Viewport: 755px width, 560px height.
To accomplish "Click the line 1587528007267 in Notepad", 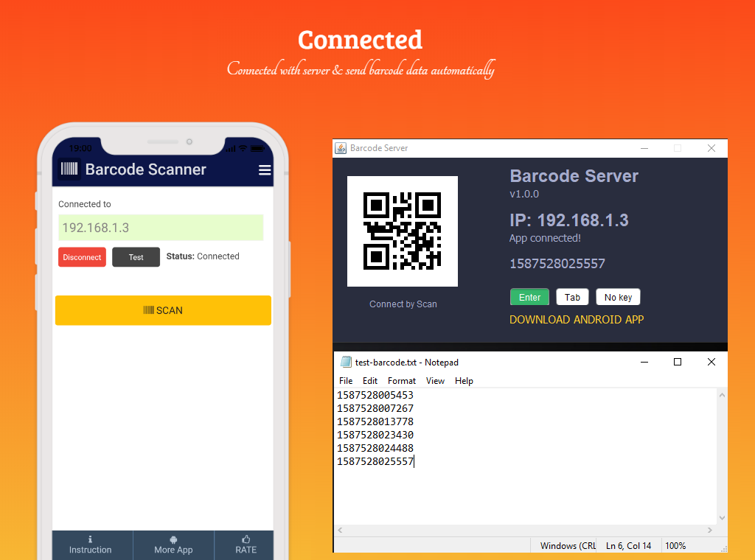I will pos(375,408).
